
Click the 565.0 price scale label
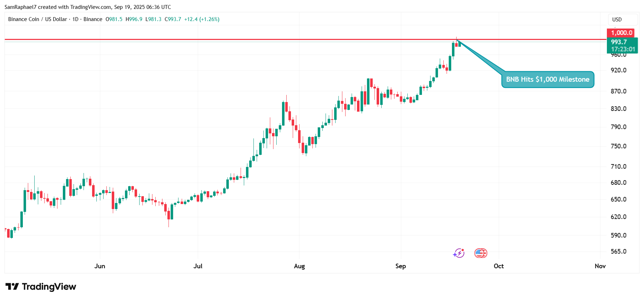tap(619, 251)
